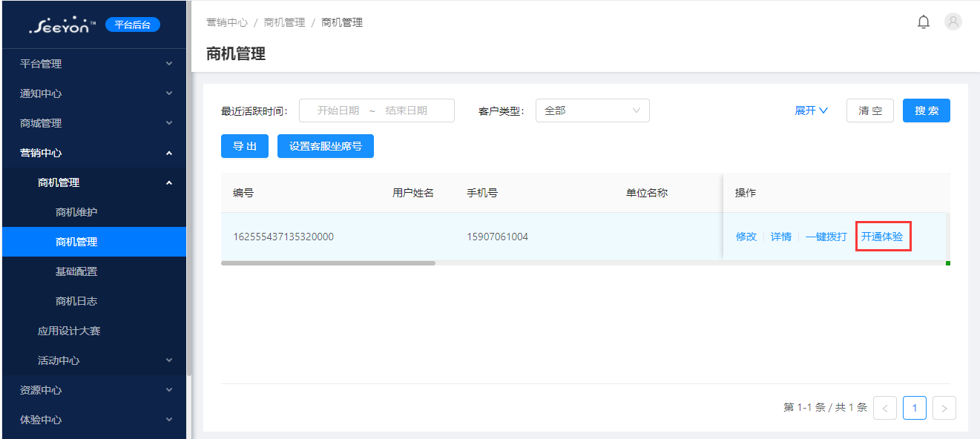The width and height of the screenshot is (980, 439).
Task: Expand the 体验中心 menu
Action: (93, 420)
